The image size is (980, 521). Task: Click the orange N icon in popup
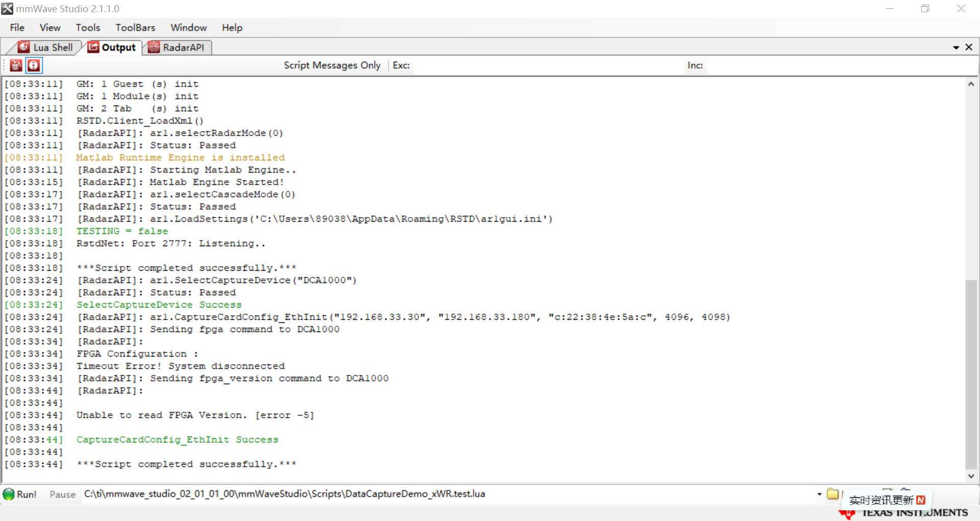click(921, 500)
